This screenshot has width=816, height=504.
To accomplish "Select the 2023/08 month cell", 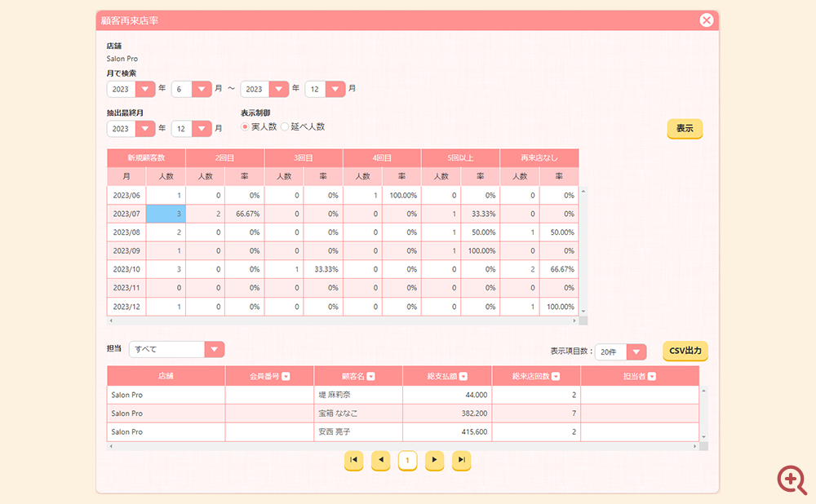I will (x=126, y=232).
